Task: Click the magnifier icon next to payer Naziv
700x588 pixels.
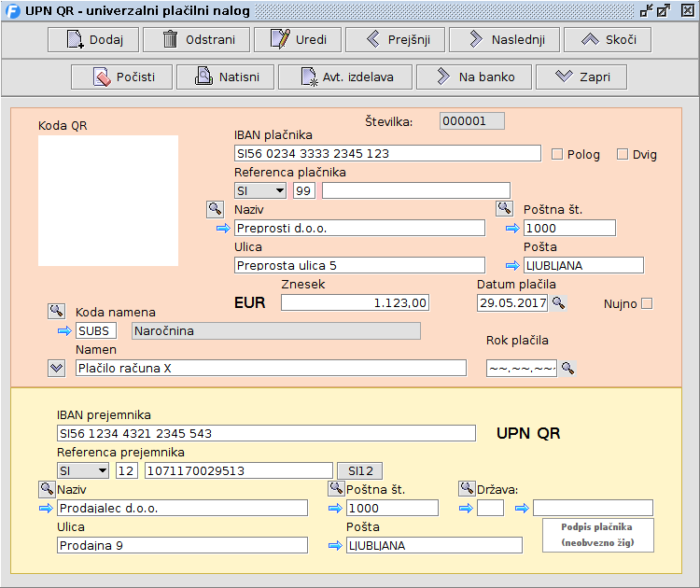Action: click(x=215, y=209)
